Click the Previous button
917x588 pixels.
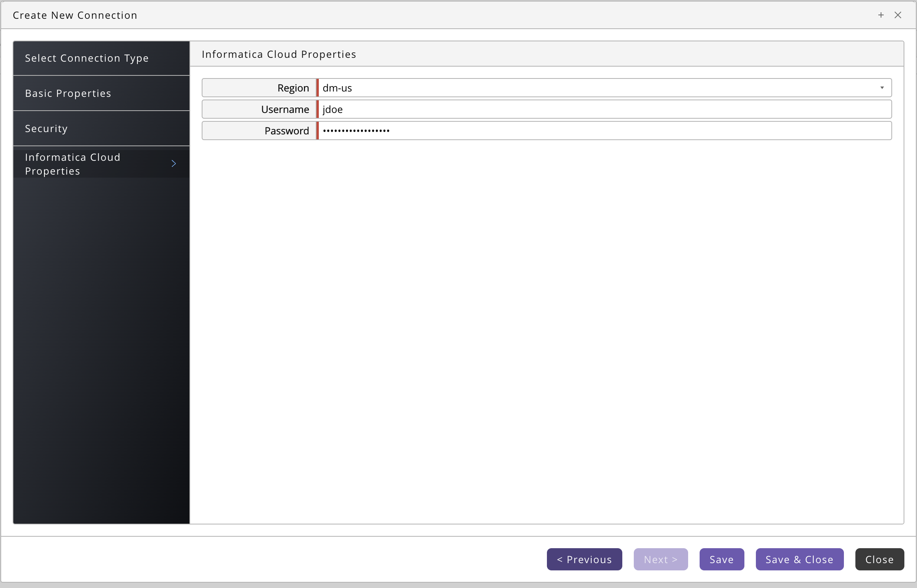(584, 559)
